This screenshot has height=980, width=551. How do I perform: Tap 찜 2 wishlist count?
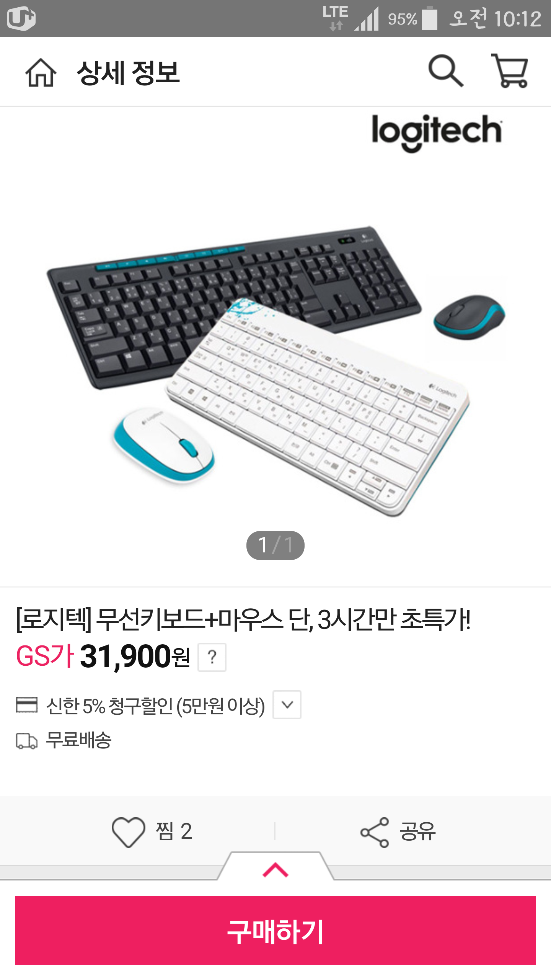(x=174, y=831)
